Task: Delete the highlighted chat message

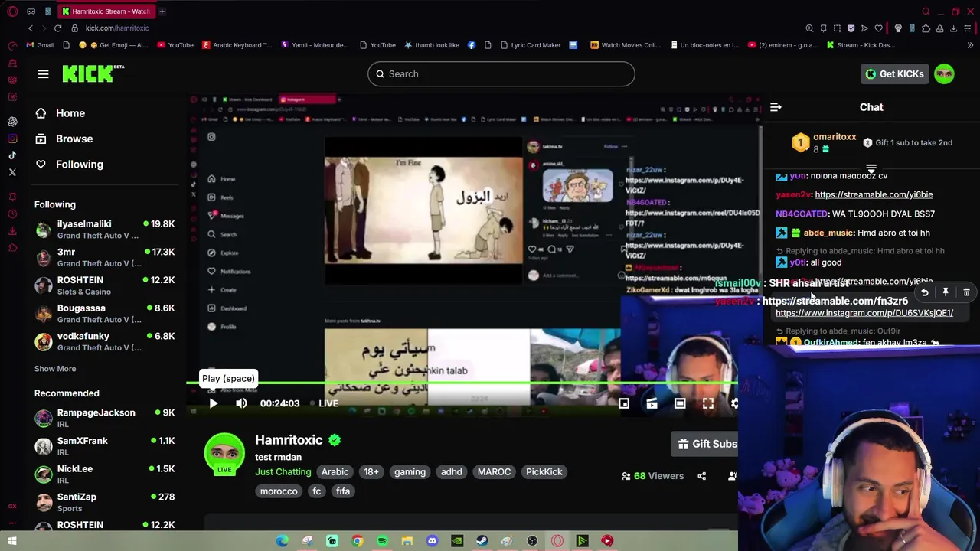Action: [966, 292]
